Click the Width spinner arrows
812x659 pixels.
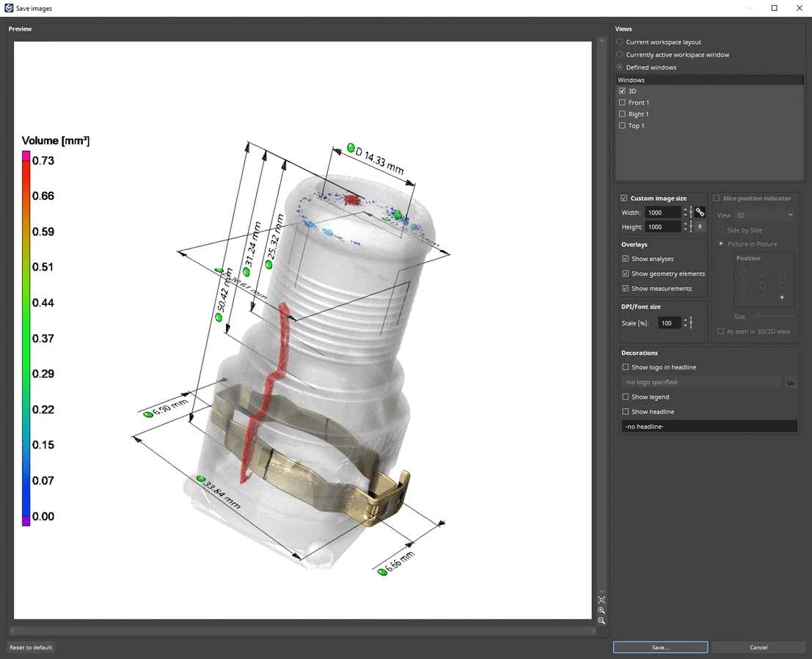[x=685, y=213]
